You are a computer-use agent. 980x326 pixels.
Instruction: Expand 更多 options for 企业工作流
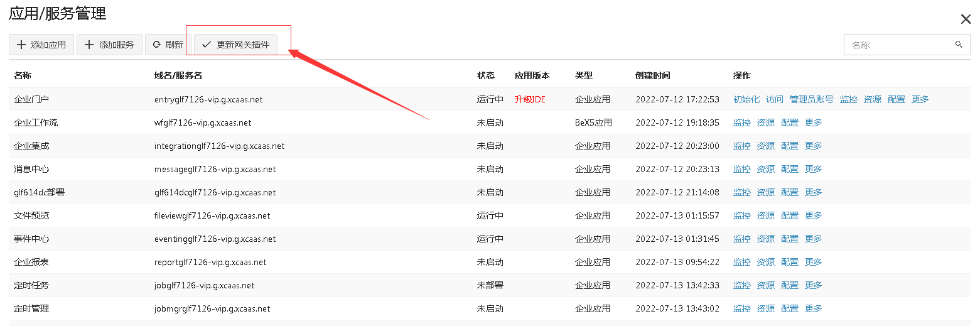click(x=813, y=122)
